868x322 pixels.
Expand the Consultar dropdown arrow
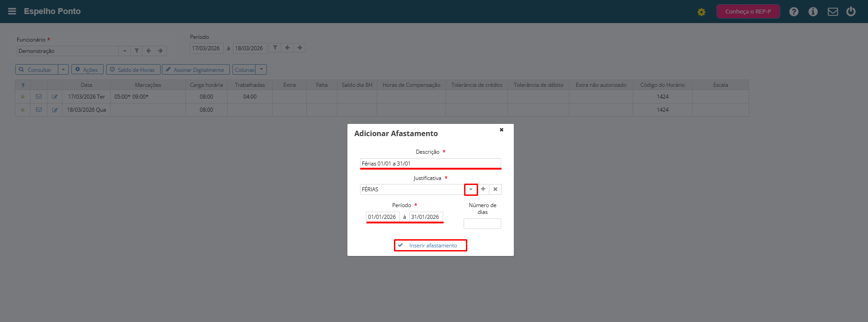point(63,70)
